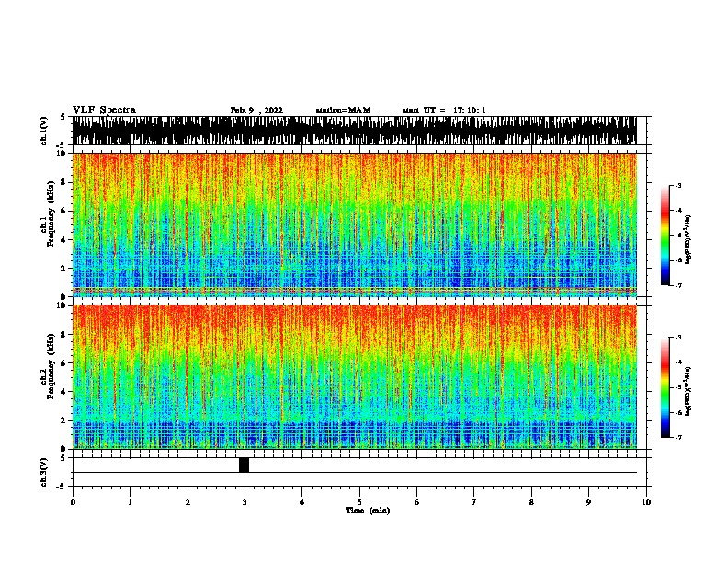
Task: Click the time axis tick label "3"
Action: click(x=245, y=502)
